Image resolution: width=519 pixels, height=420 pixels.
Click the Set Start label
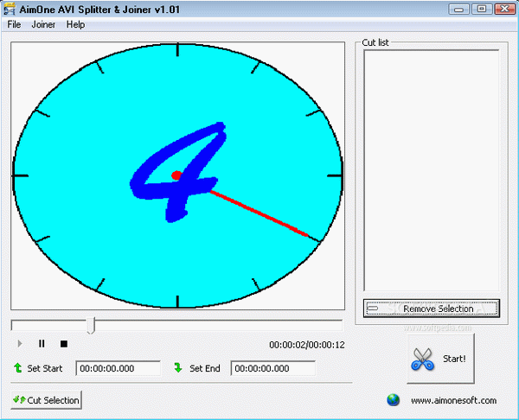click(45, 368)
